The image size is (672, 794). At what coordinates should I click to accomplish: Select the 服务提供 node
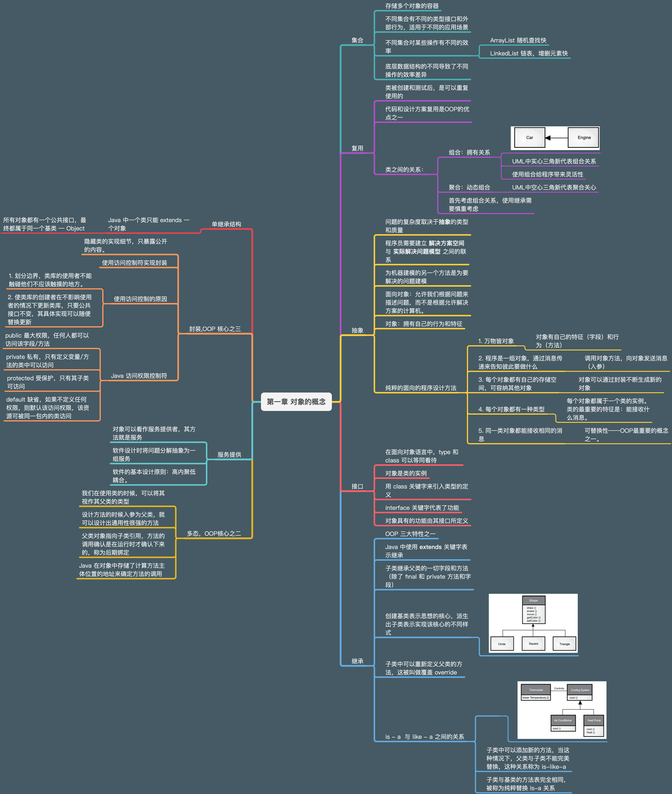point(229,455)
